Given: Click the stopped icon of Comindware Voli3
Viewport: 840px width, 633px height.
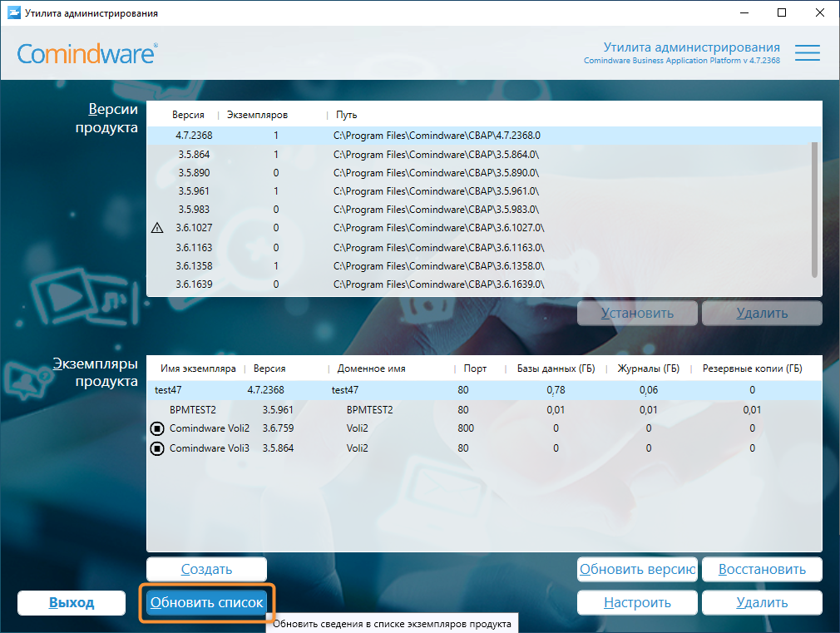Looking at the screenshot, I should [x=157, y=448].
